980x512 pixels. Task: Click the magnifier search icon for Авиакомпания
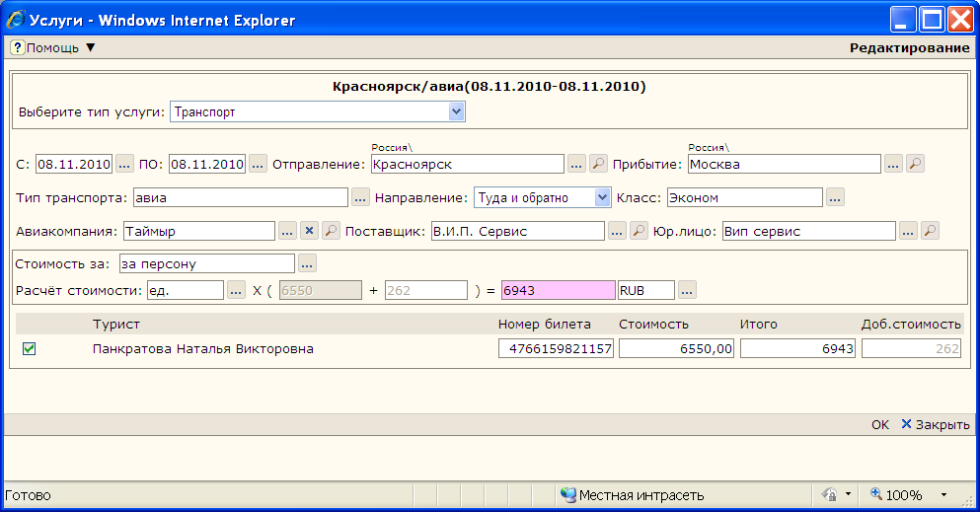(x=331, y=231)
